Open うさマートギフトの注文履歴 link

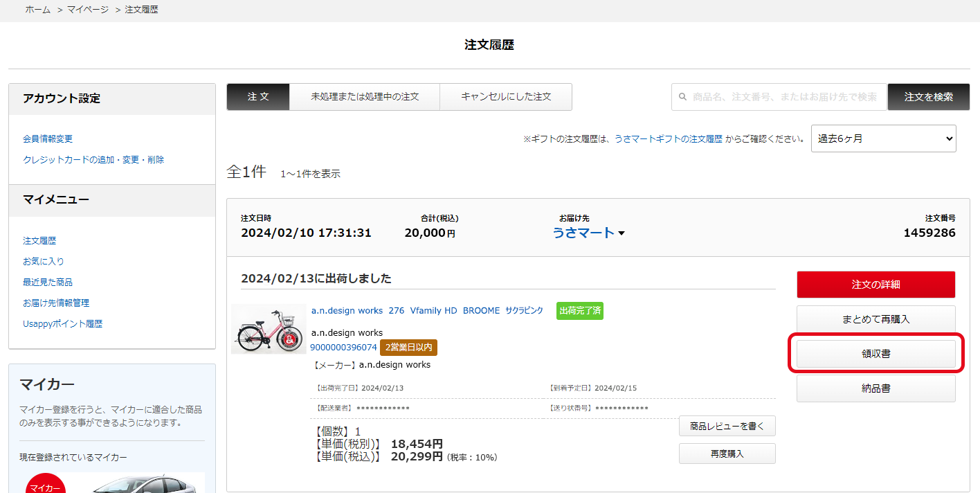pyautogui.click(x=669, y=138)
